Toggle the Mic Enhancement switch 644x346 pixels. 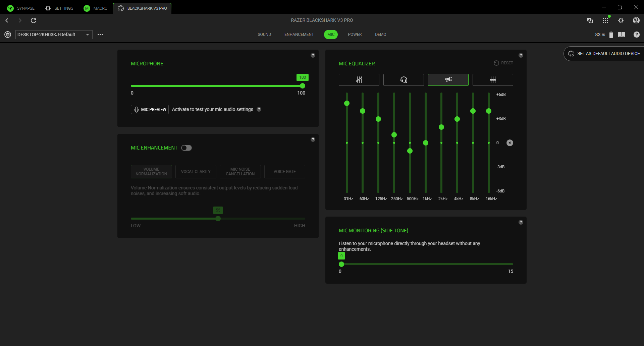point(186,148)
